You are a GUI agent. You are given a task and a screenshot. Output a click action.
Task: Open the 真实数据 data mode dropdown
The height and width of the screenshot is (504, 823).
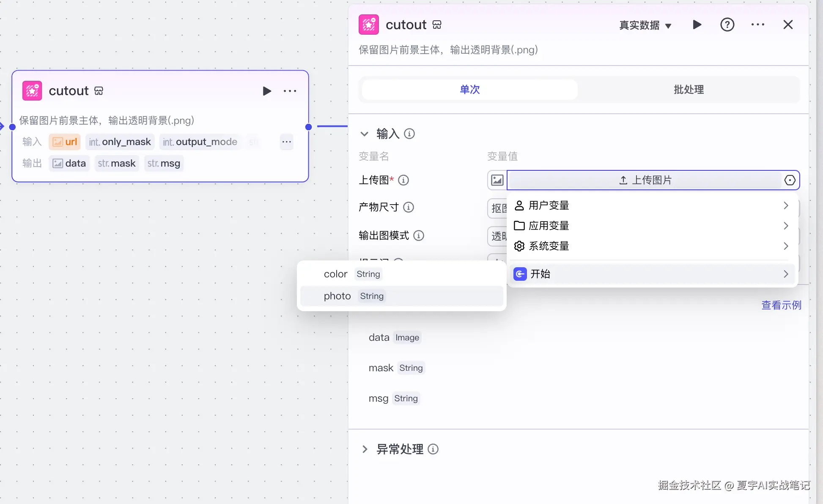(645, 25)
